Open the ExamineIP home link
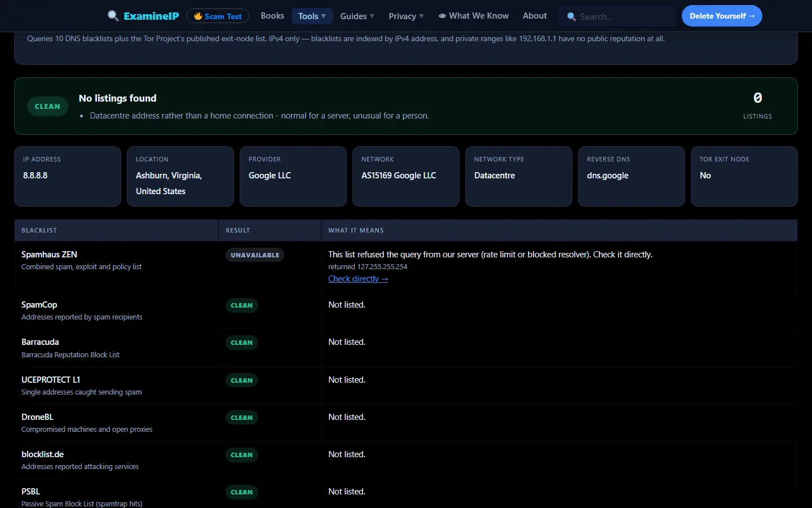The image size is (812, 508). click(143, 16)
